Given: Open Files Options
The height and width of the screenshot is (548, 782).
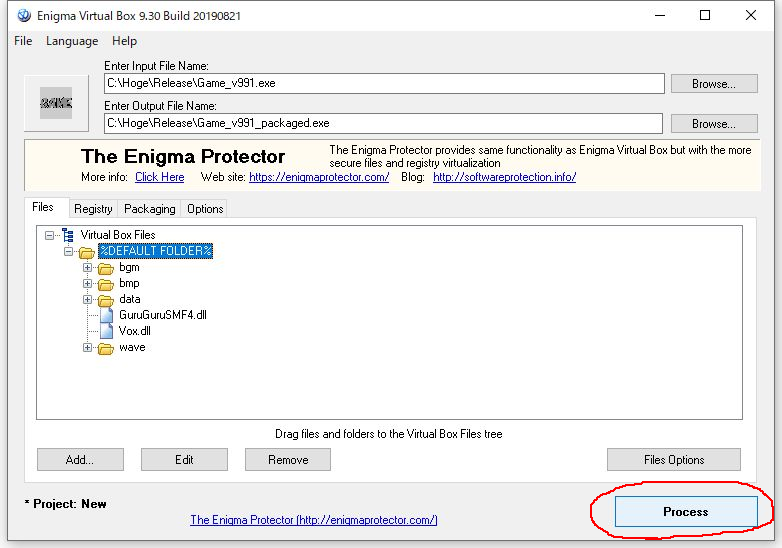Looking at the screenshot, I should 674,460.
